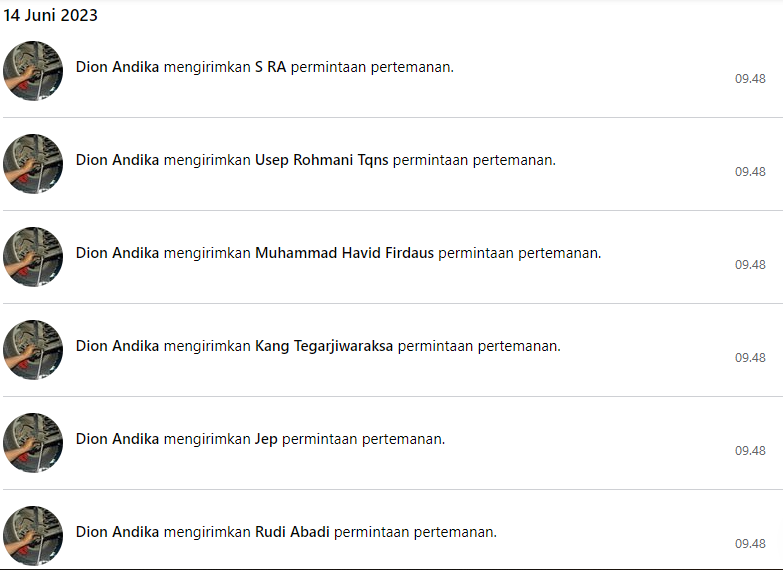783x570 pixels.
Task: Open Usep Rohmani Tqns profile link
Action: (x=322, y=160)
